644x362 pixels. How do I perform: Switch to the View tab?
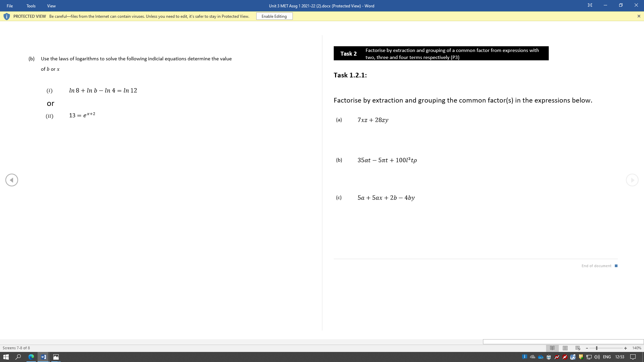tap(51, 6)
